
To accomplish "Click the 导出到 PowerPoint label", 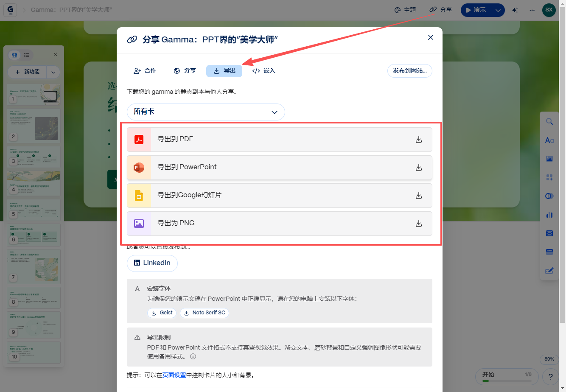I will (187, 167).
